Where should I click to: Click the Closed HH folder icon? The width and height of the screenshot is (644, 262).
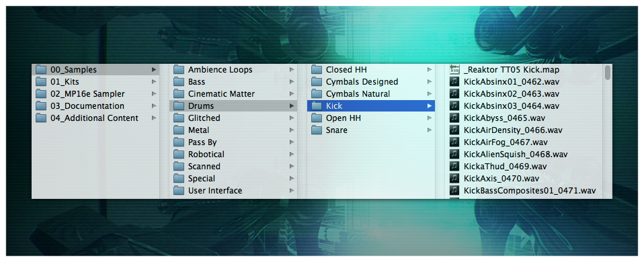[x=317, y=70]
